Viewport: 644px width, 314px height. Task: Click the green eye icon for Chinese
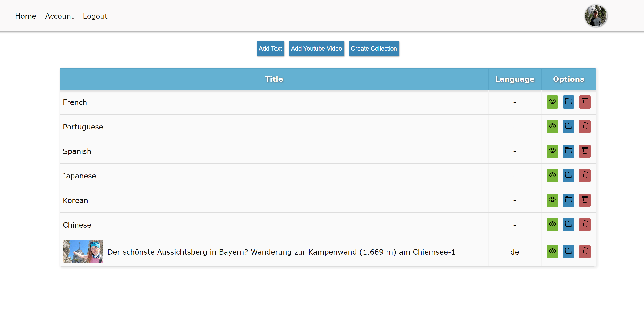click(x=552, y=224)
